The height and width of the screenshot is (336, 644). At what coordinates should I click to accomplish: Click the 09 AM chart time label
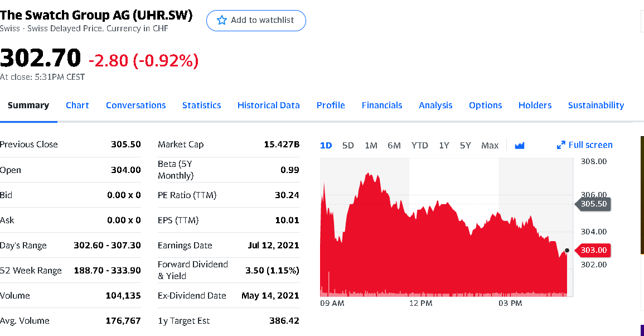tap(332, 304)
